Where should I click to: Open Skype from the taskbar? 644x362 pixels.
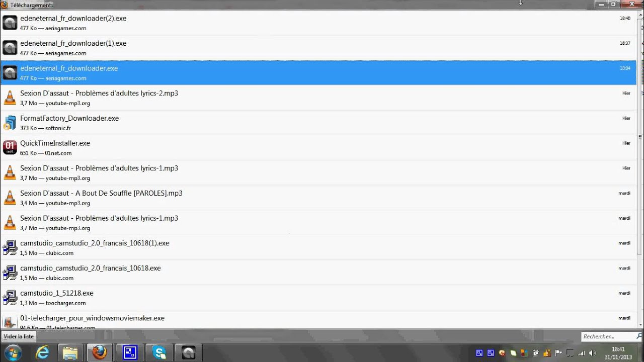click(159, 352)
